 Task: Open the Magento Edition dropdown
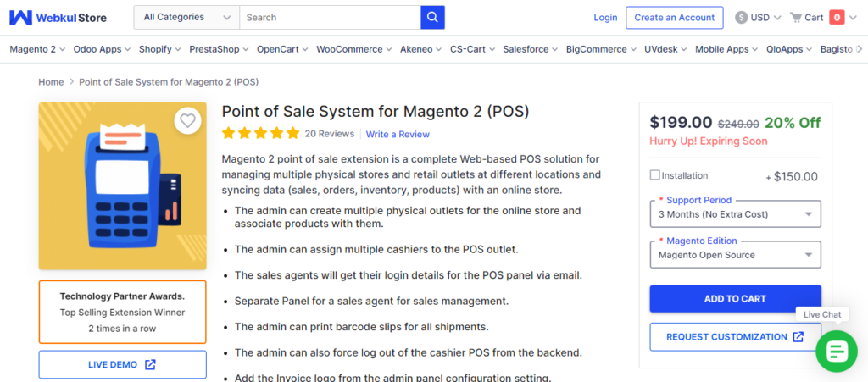pos(735,255)
